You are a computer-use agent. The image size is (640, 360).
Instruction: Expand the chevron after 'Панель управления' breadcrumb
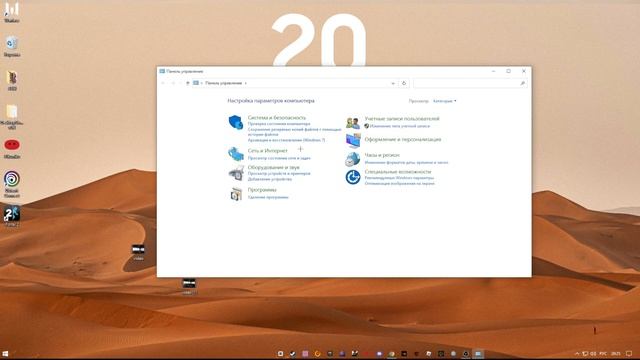click(x=246, y=83)
